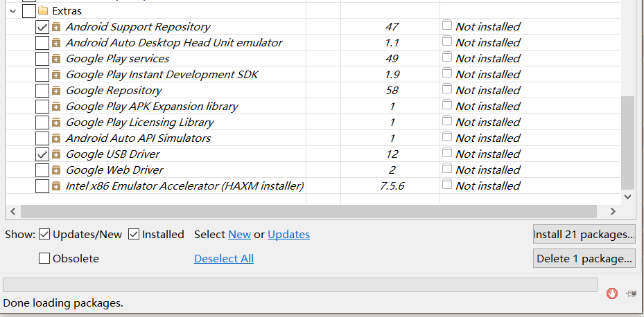Click the Android Support Repository package icon
The width and height of the screenshot is (644, 317).
point(56,27)
